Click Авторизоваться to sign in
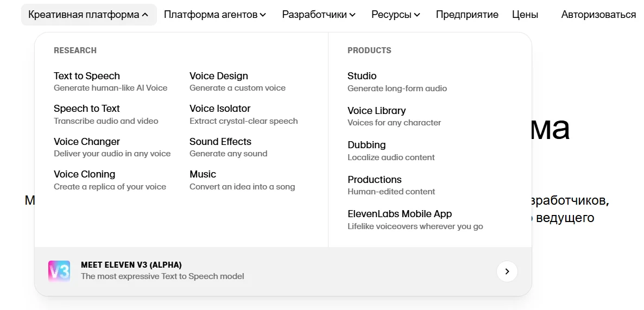The image size is (644, 310). (598, 15)
